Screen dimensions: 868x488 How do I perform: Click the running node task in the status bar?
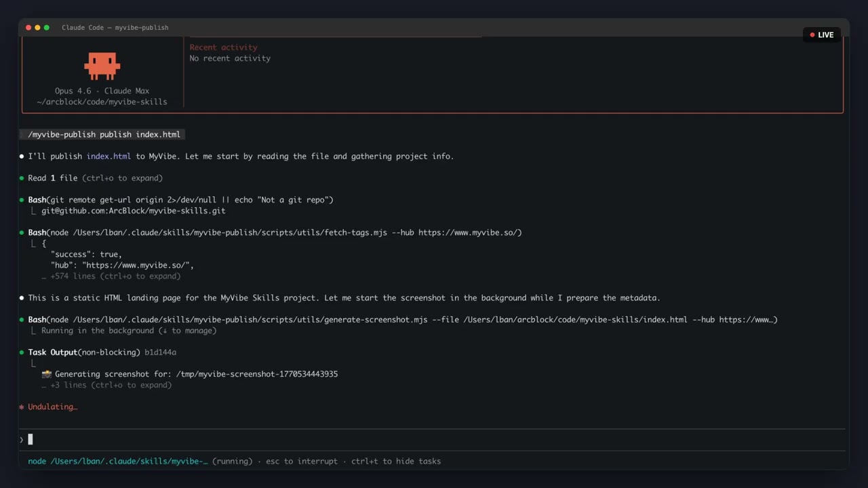click(x=118, y=462)
